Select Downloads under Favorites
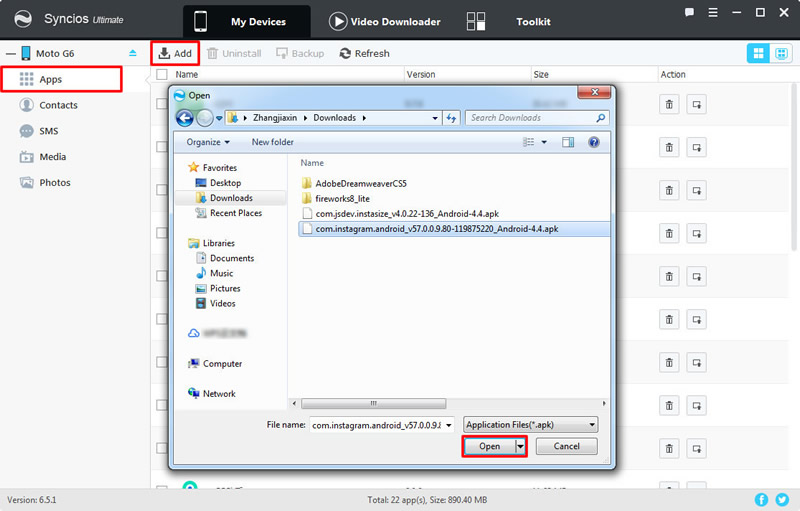This screenshot has width=800, height=511. click(x=224, y=198)
